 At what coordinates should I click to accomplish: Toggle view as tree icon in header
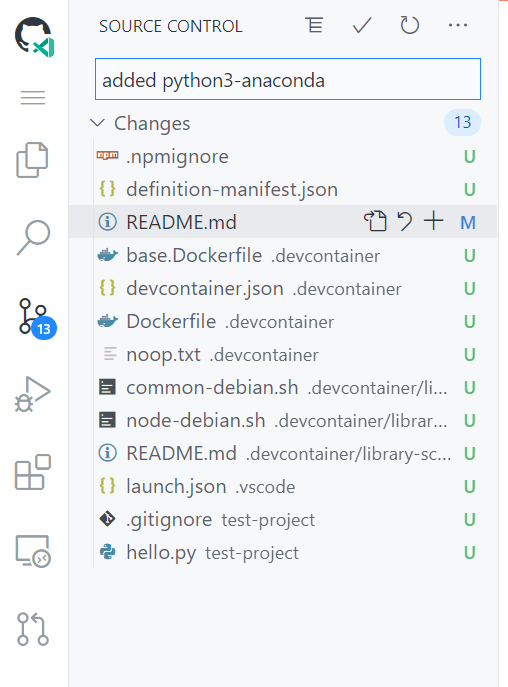click(x=314, y=25)
